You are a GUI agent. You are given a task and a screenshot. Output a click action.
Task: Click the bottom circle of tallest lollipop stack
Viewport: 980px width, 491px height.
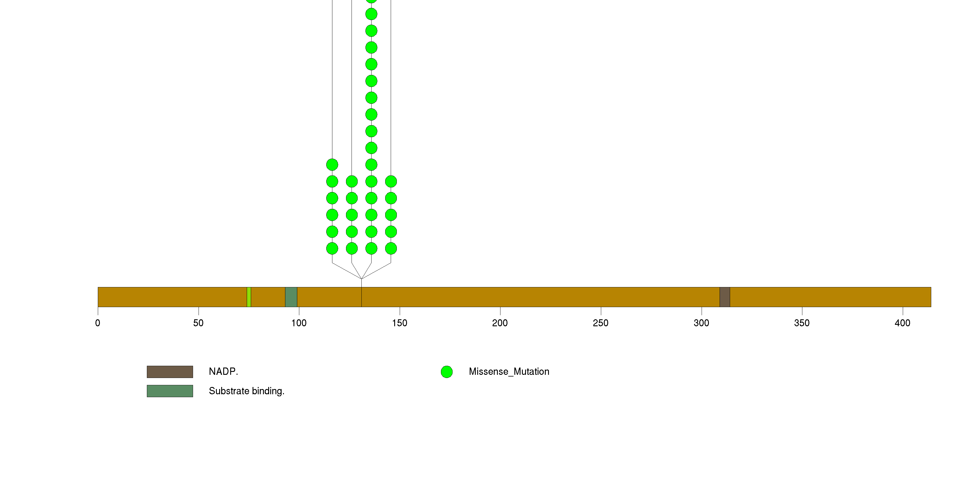coord(371,248)
